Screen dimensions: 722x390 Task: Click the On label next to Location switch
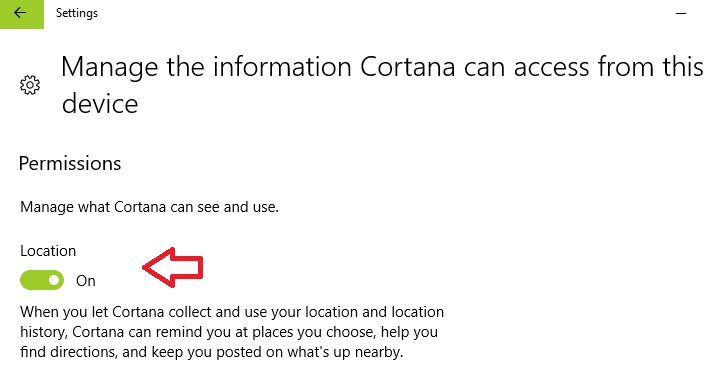pyautogui.click(x=86, y=281)
